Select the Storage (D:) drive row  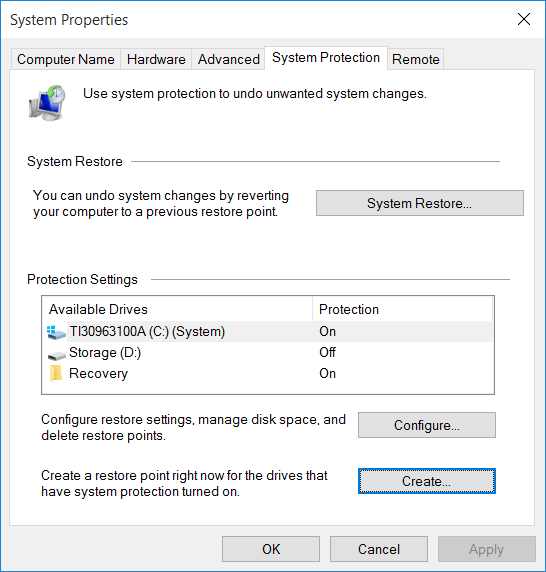coord(269,352)
